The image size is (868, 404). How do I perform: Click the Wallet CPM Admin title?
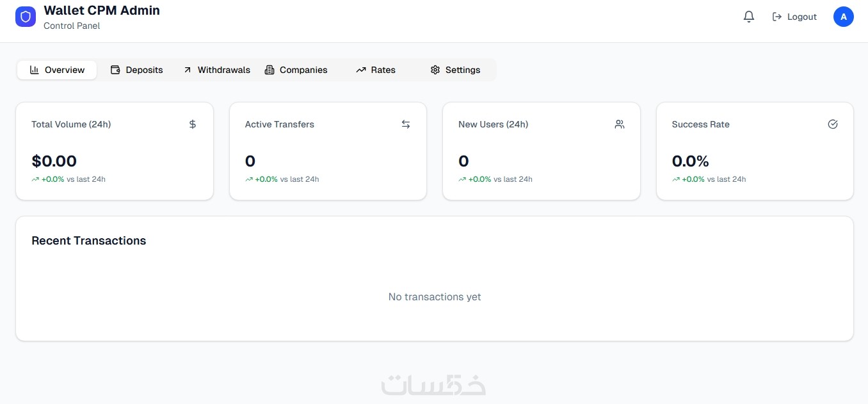102,10
